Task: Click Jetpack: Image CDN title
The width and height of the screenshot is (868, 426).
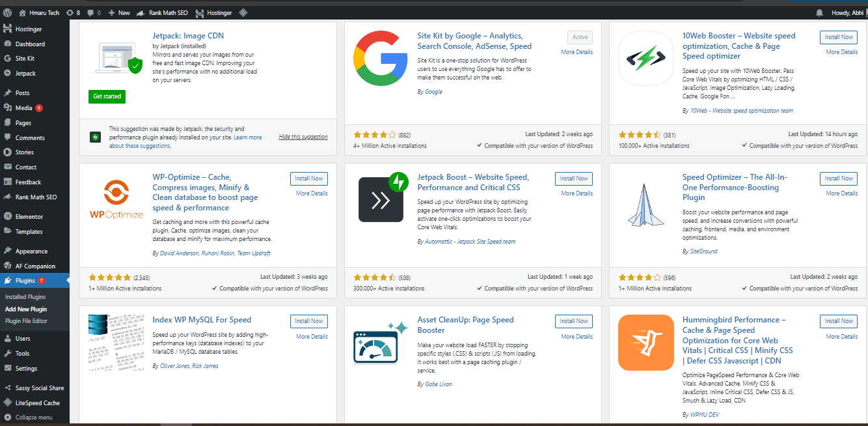Action: (188, 36)
